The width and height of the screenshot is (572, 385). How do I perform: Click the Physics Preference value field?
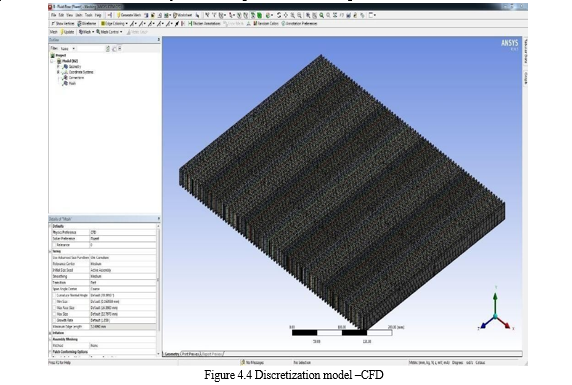[123, 232]
